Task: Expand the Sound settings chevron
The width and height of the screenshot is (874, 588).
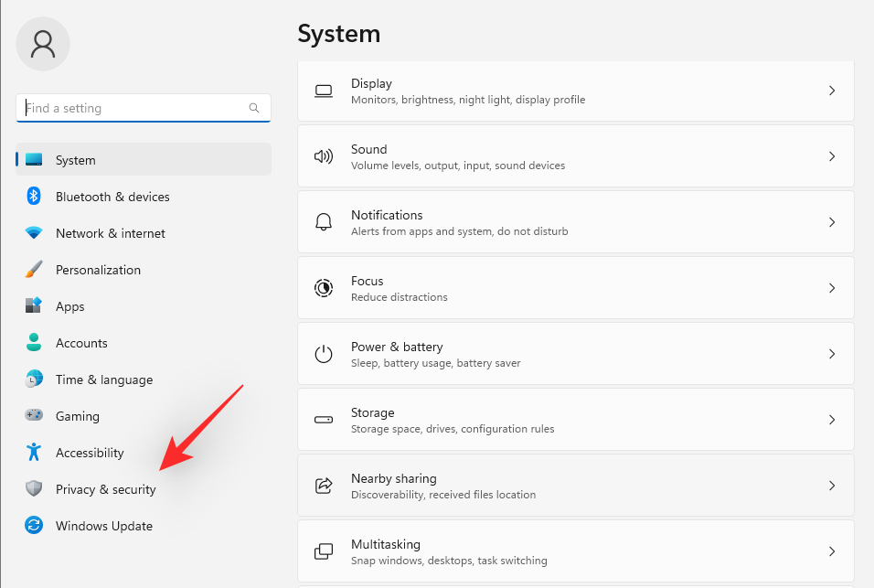Action: coord(831,156)
